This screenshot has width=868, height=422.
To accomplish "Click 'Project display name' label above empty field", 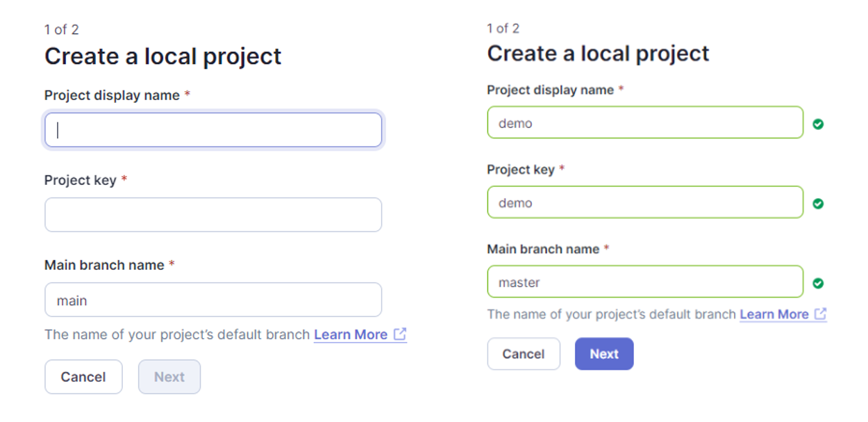I will (112, 95).
